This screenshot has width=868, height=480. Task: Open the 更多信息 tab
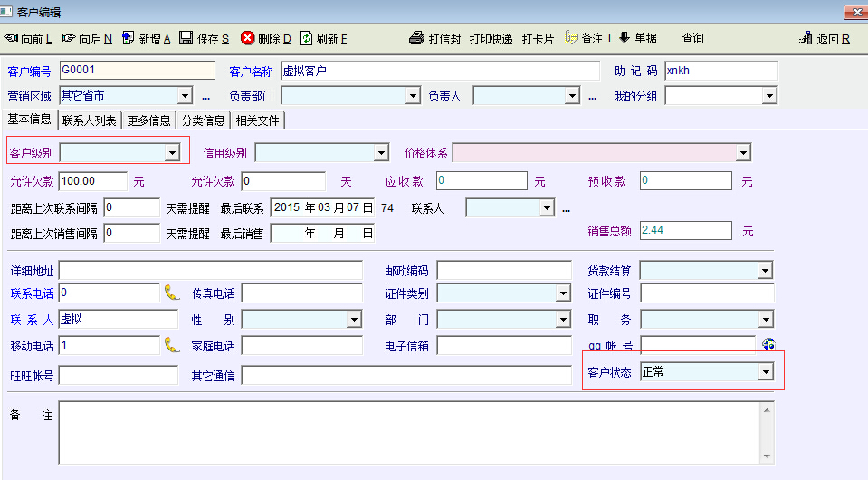[x=148, y=120]
